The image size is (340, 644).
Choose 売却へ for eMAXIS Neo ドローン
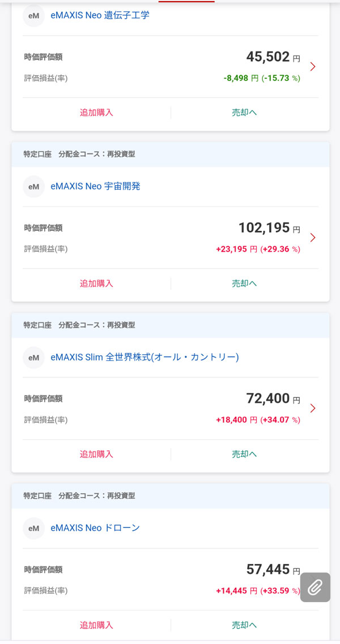[244, 625]
